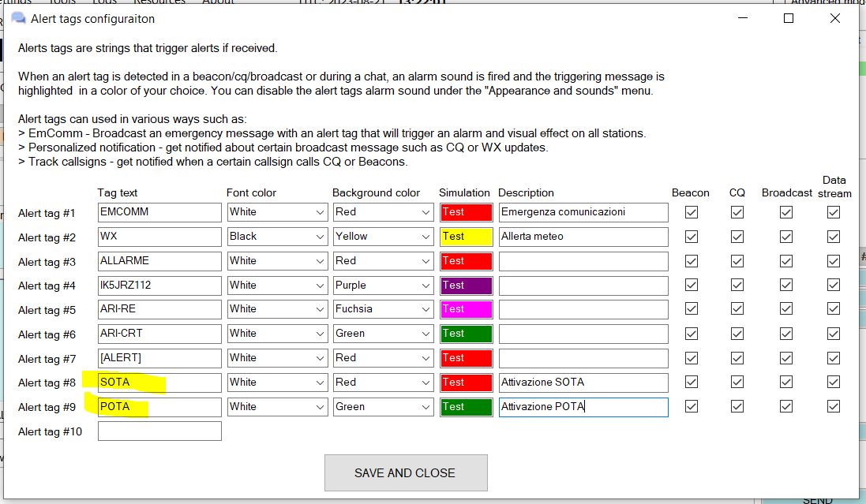Open Yellow background color dropdown for tag #2

coord(384,237)
